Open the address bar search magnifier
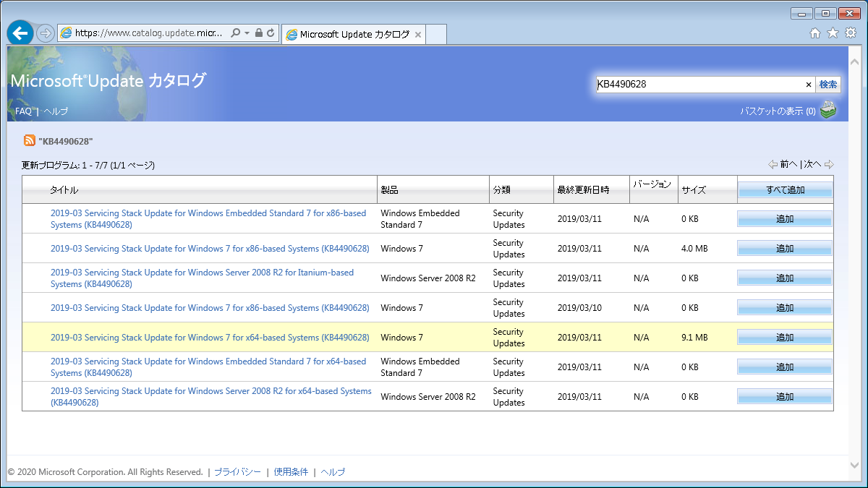 point(236,33)
